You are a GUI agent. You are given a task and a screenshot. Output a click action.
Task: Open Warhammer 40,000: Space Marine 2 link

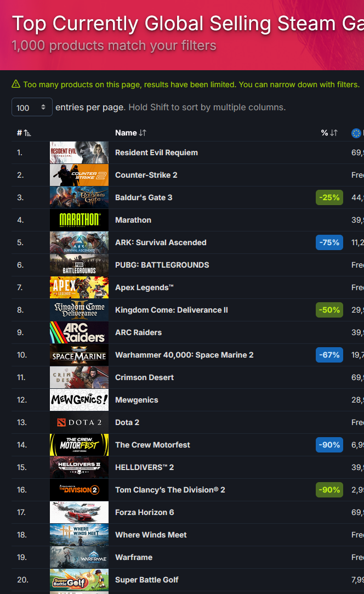point(184,355)
